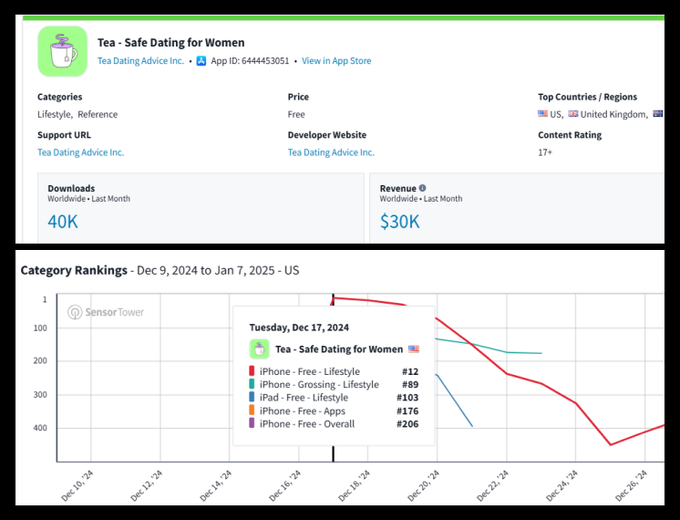This screenshot has width=680, height=520.
Task: Click the Tea app mug icon
Action: (x=63, y=51)
